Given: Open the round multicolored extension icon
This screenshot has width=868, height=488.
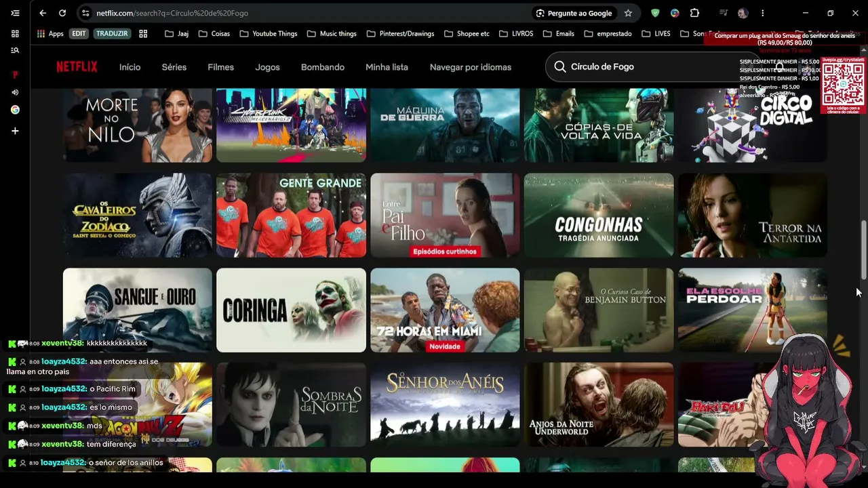Looking at the screenshot, I should coord(675,13).
